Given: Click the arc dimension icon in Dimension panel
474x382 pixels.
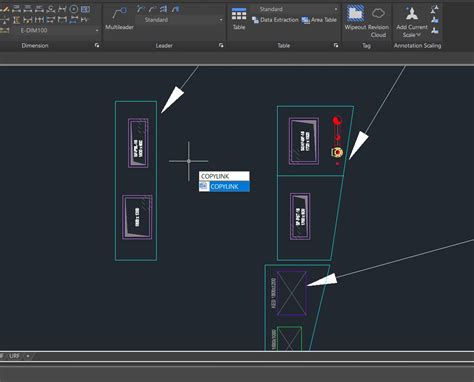Looking at the screenshot, I should coord(51,9).
